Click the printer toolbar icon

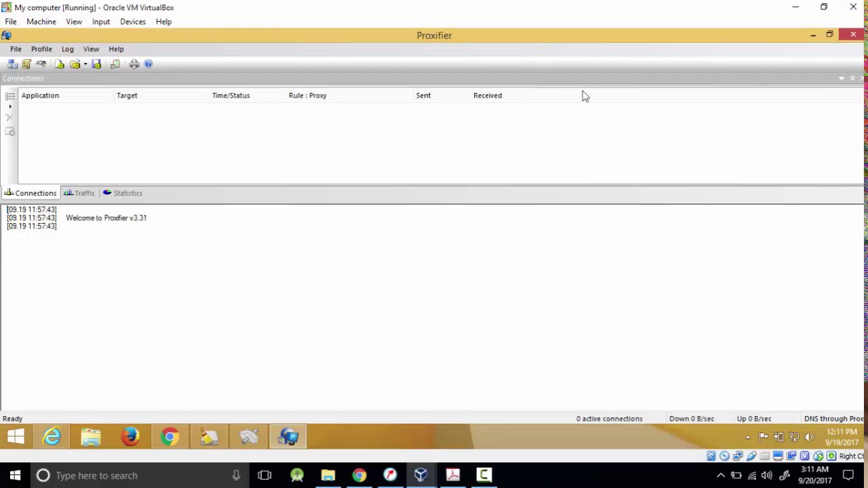(x=134, y=64)
